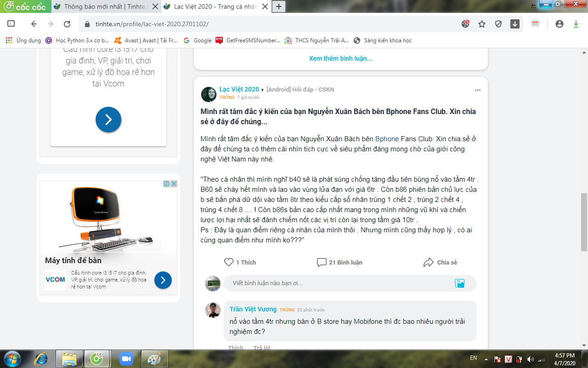The height and width of the screenshot is (368, 588).
Task: Click the blue arrow in top Vcom ad
Action: [108, 120]
